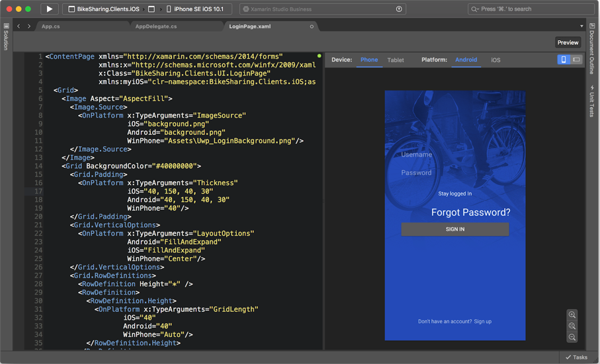Click Uwp_LoginBackground.png path on line 11
This screenshot has width=600, height=364.
pyautogui.click(x=230, y=141)
